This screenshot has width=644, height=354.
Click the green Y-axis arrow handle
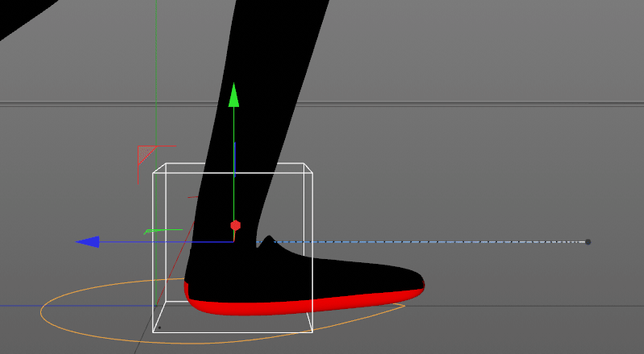click(233, 95)
